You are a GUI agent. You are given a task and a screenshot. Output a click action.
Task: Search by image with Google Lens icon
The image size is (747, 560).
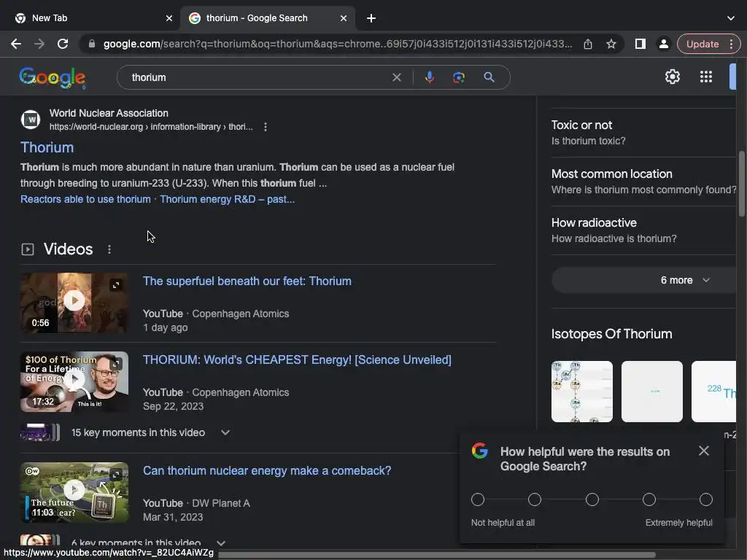point(458,77)
